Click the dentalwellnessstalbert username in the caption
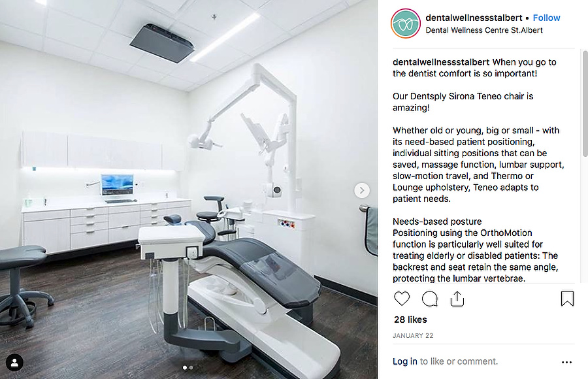This screenshot has height=379, width=588. (x=441, y=62)
